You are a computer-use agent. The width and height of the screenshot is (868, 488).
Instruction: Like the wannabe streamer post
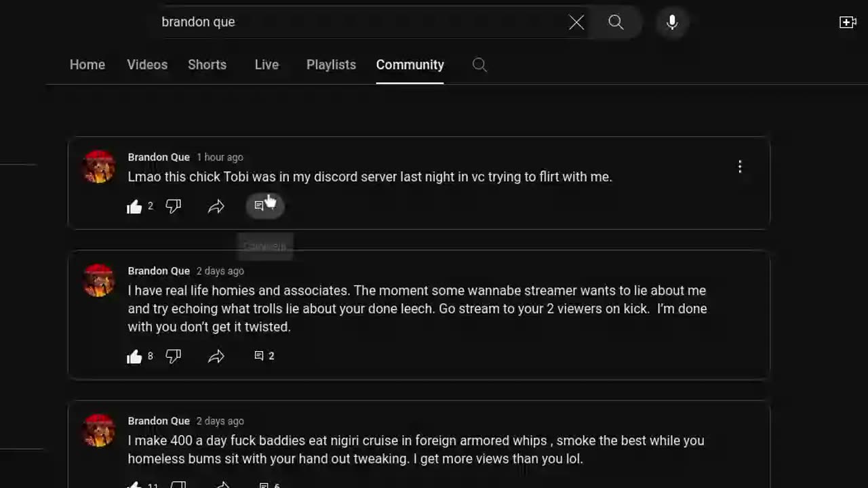(x=135, y=357)
